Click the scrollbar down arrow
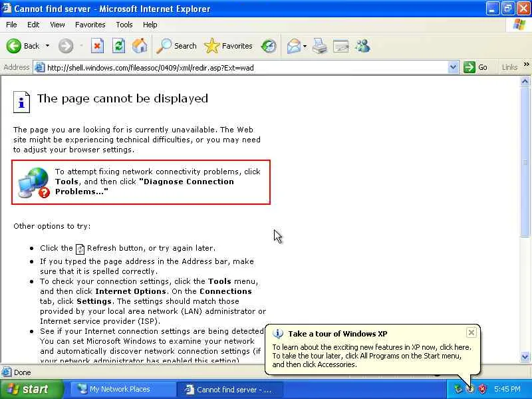The width and height of the screenshot is (532, 399). (525, 356)
